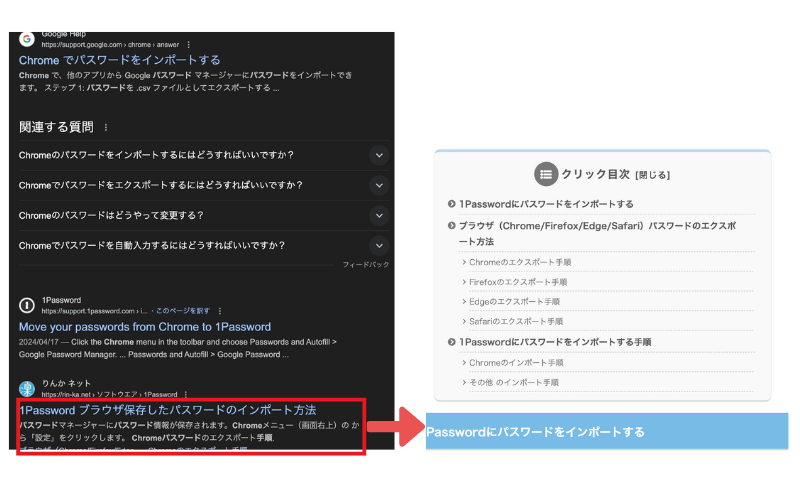The height and width of the screenshot is (500, 800).
Task: Click the 'https://support.google.com › chrome › answer' breadcrumb
Action: point(110,45)
